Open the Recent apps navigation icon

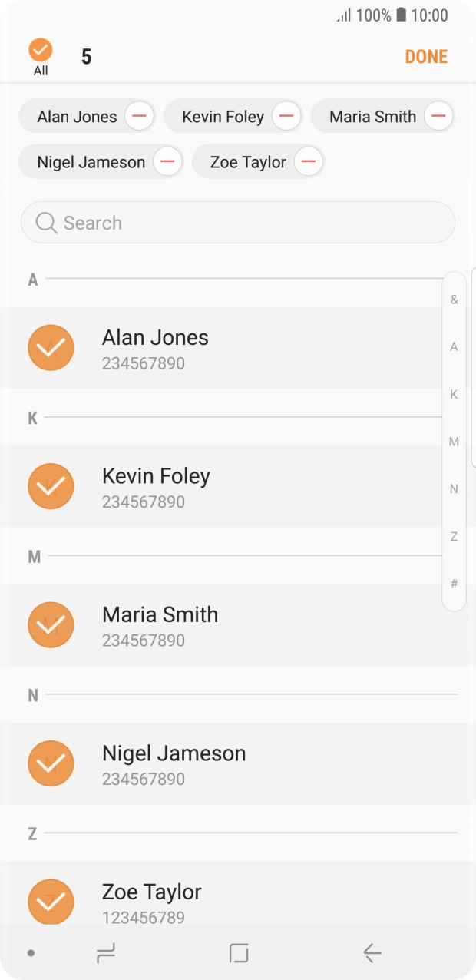(x=106, y=953)
